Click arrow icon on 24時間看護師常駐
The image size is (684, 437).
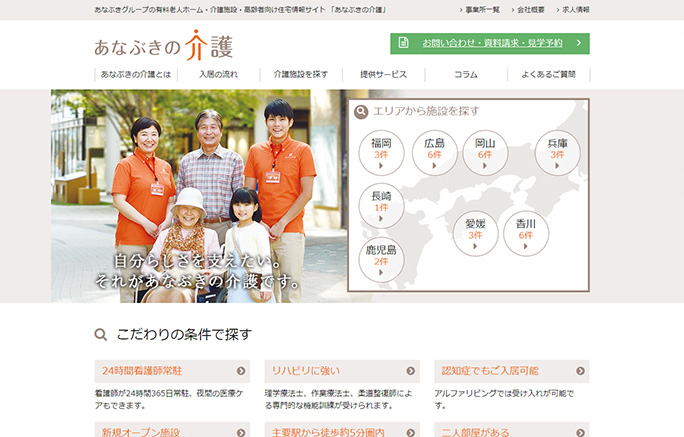click(x=242, y=371)
